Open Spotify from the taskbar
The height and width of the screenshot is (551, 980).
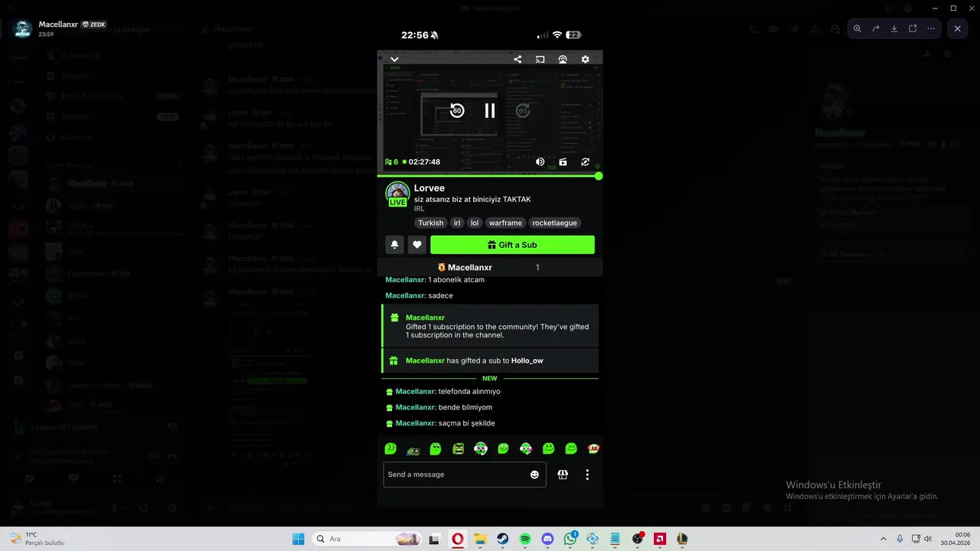(x=525, y=539)
